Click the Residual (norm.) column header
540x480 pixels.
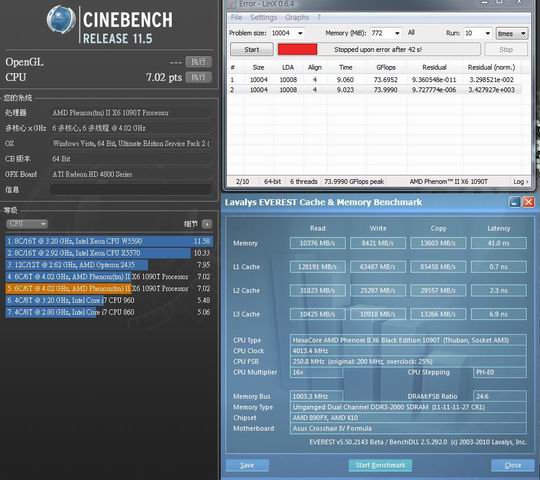pos(491,67)
